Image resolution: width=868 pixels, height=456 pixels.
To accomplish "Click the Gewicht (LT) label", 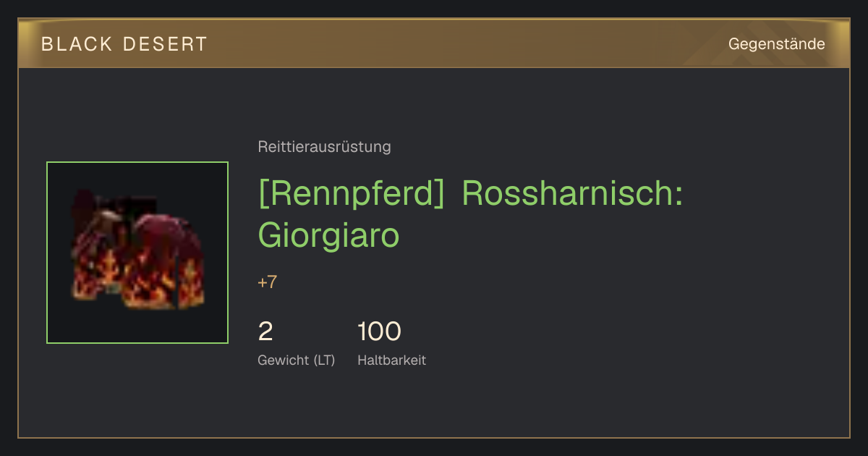I will tap(296, 360).
